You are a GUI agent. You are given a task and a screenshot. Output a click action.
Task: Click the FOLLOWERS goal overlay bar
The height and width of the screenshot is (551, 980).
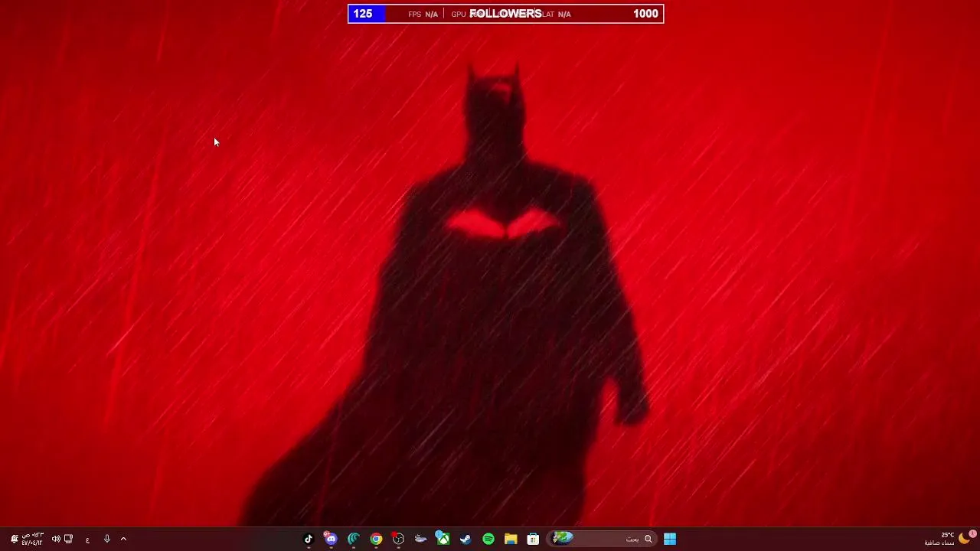(505, 14)
